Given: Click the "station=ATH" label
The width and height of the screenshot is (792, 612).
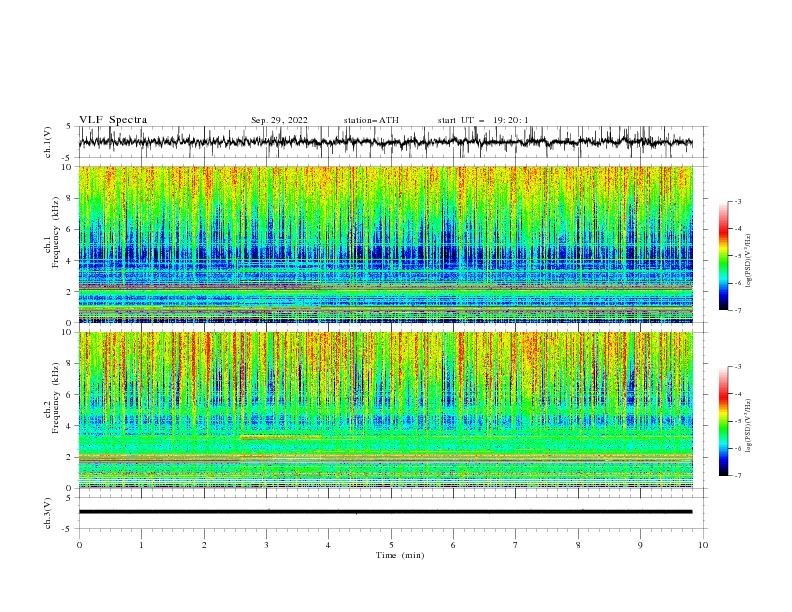Looking at the screenshot, I should coord(371,120).
